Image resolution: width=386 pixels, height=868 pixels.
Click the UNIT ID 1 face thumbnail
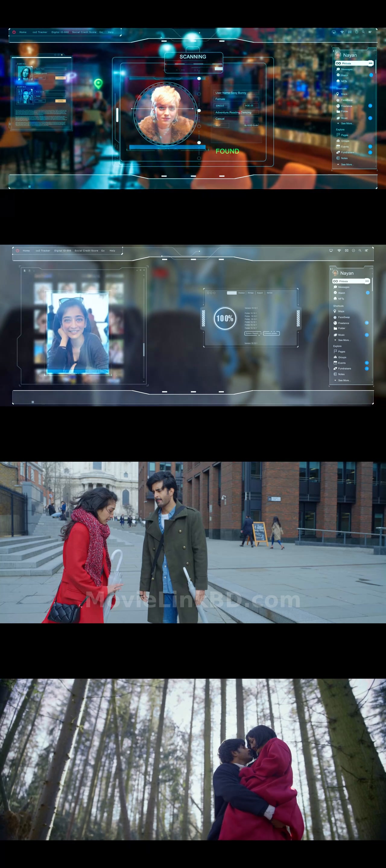pos(25,73)
